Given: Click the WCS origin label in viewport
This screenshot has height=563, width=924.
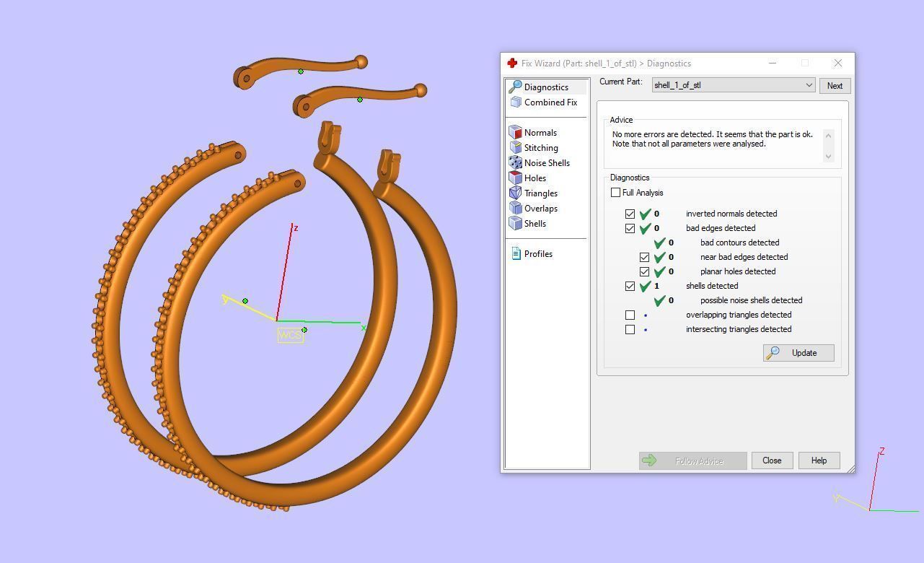Looking at the screenshot, I should (290, 335).
